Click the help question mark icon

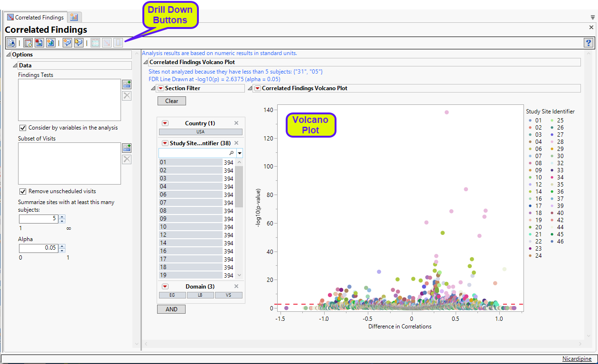tap(589, 43)
